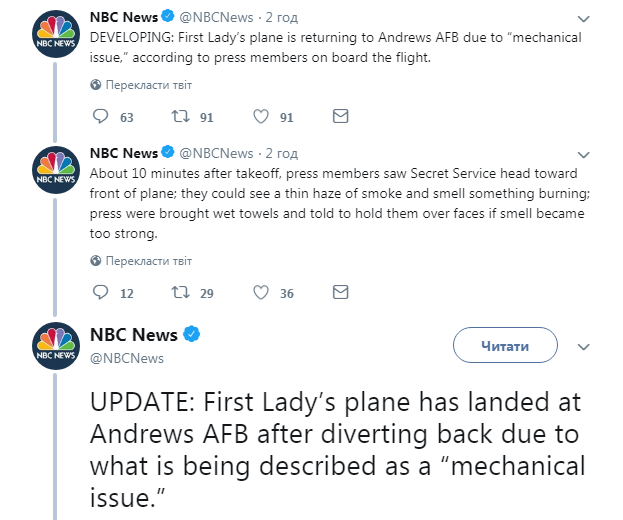Retweet the first NBC News tweet
The image size is (623, 520).
pos(180,117)
